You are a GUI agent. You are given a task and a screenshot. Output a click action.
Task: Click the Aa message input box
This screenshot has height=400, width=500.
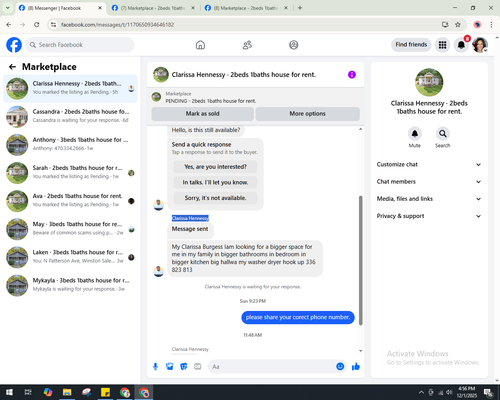click(x=278, y=367)
